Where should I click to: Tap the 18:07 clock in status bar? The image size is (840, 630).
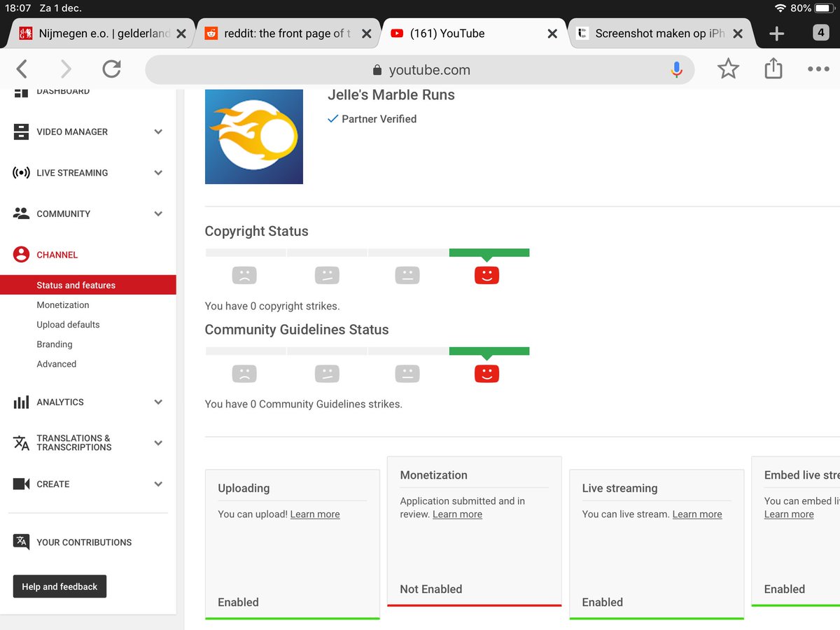coord(17,8)
